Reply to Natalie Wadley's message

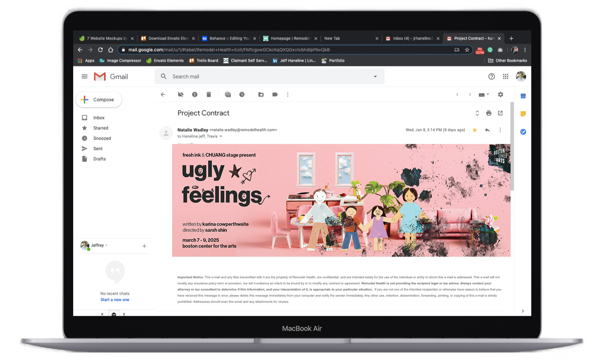click(x=487, y=130)
